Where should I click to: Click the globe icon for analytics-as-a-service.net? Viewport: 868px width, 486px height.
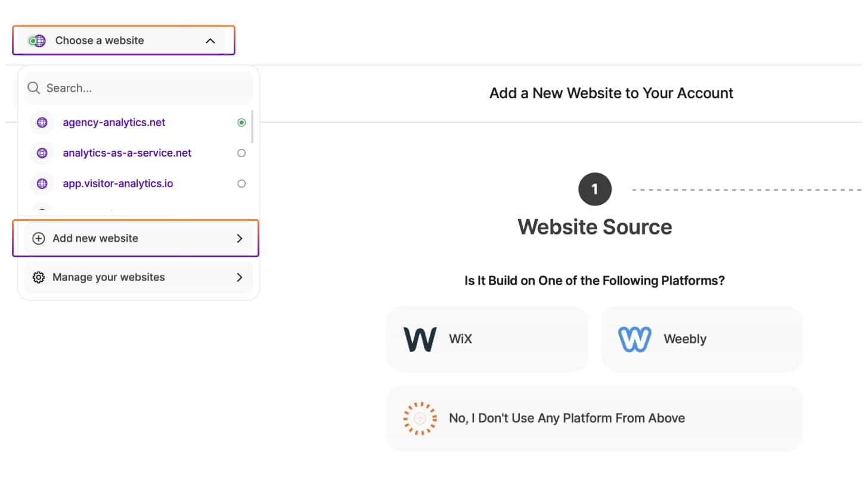tap(42, 153)
